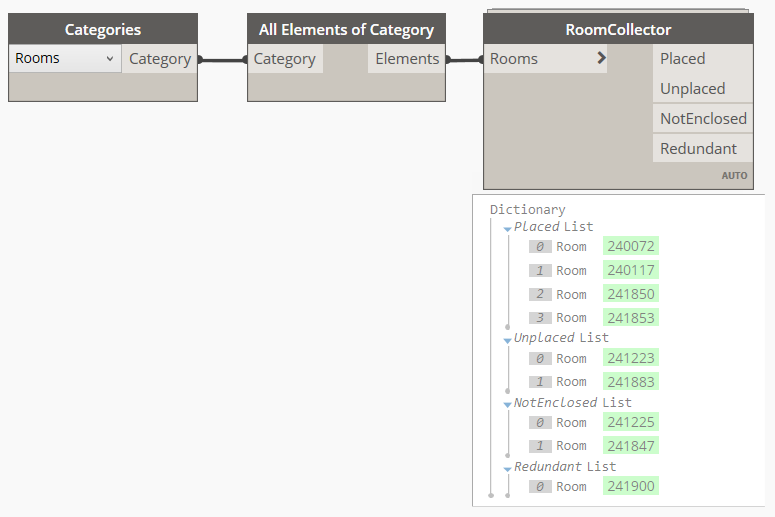The width and height of the screenshot is (775, 517).
Task: Collapse the Unplaced list in preview
Action: coord(508,339)
